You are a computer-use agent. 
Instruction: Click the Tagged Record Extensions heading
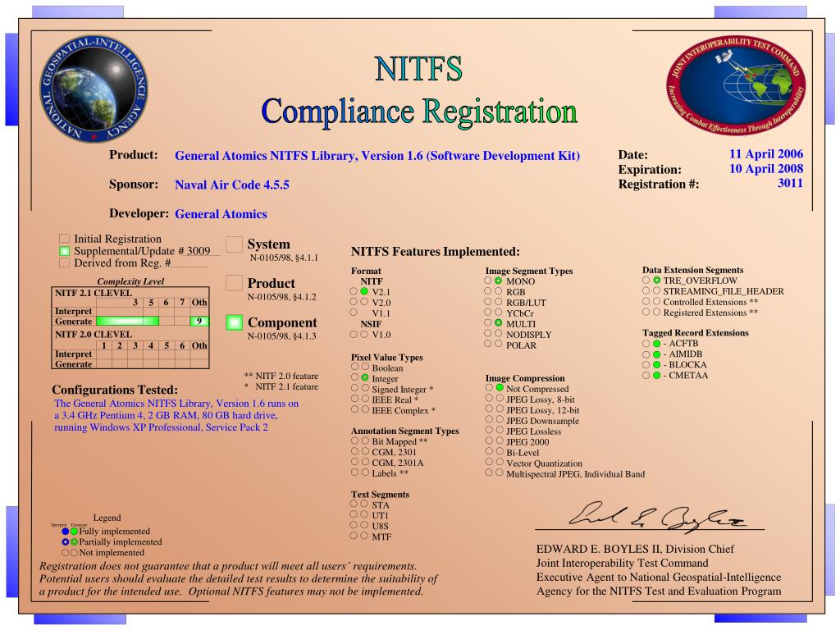point(696,333)
